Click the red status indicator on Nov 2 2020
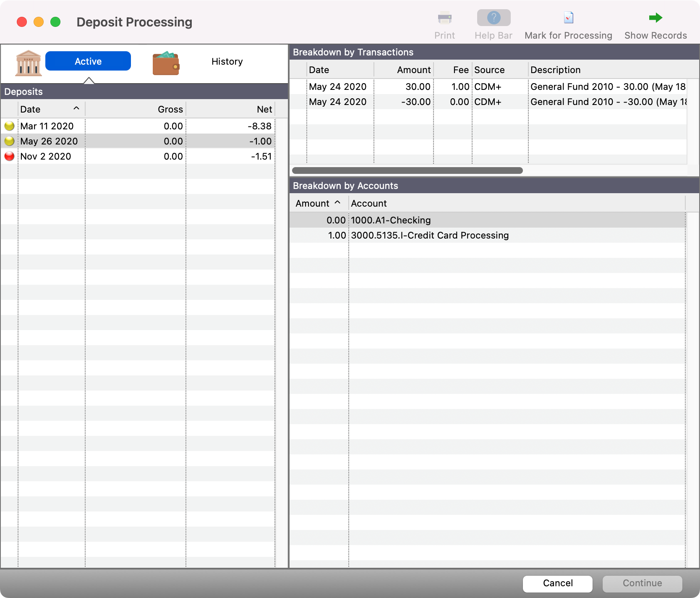The width and height of the screenshot is (700, 598). click(x=9, y=156)
